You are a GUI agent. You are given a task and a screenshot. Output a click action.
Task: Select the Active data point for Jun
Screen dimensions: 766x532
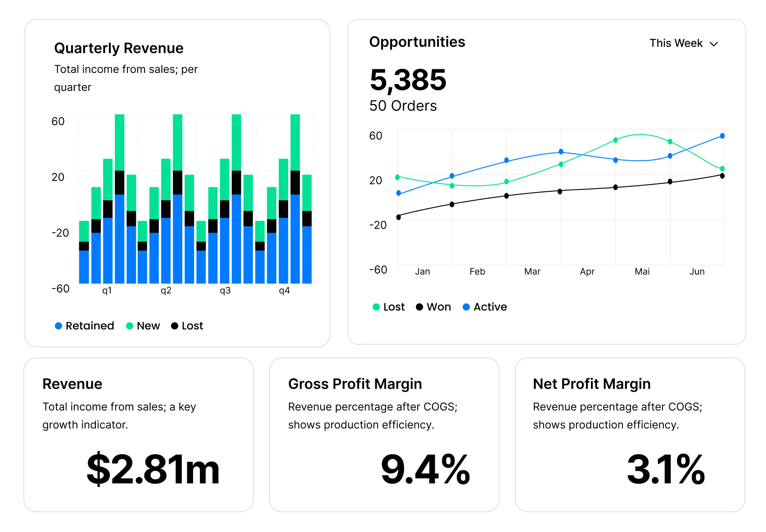coord(722,136)
